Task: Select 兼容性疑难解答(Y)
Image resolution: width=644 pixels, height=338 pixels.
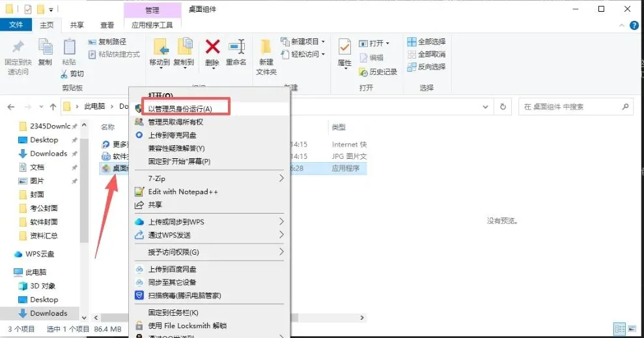Action: (x=210, y=148)
